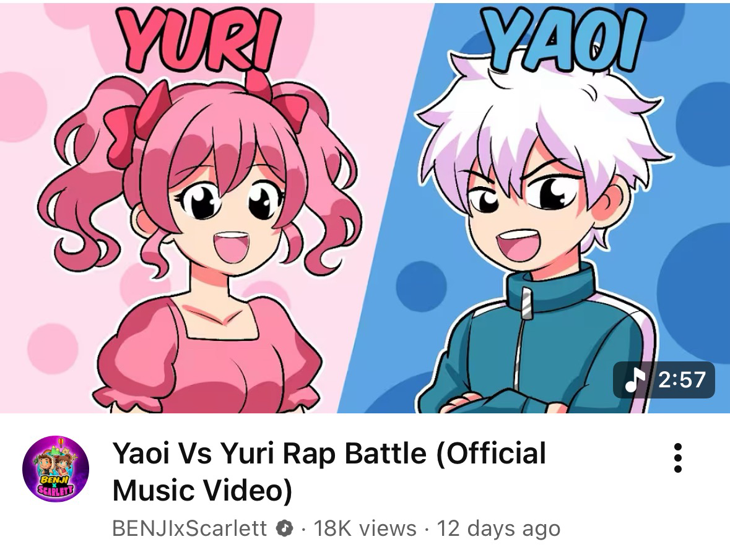The height and width of the screenshot is (560, 730).
Task: Visit the BENJIxScarlett channel name link
Action: point(189,528)
